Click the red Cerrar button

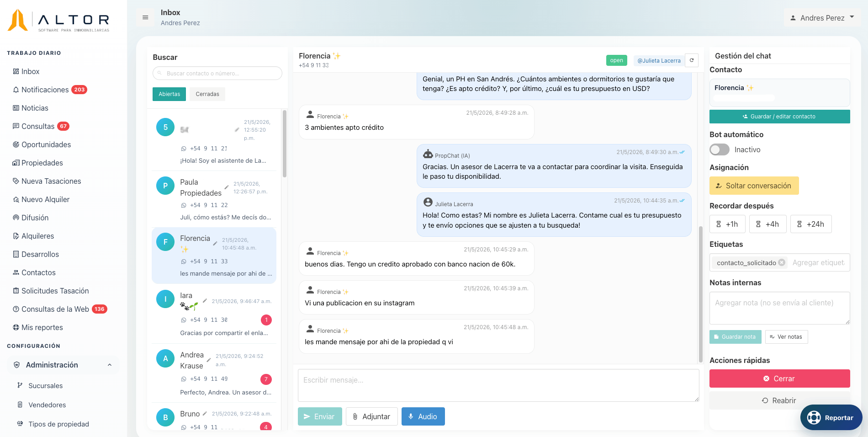click(x=780, y=378)
